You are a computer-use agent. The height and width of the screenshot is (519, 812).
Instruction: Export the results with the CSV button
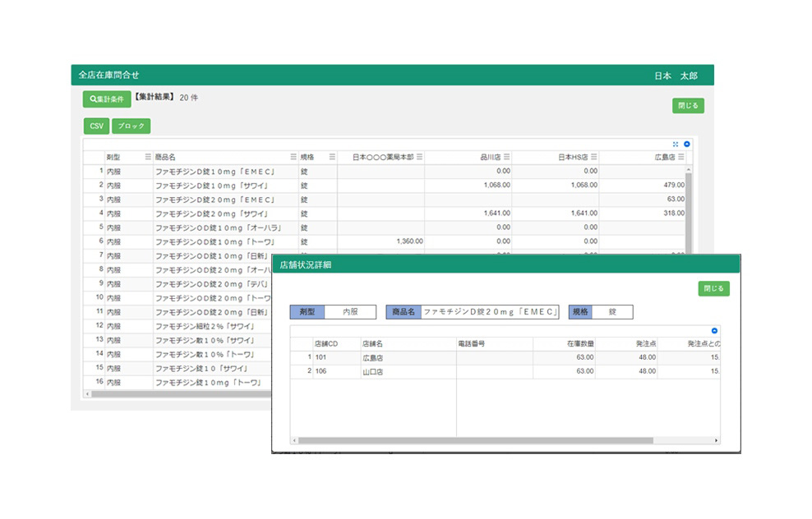tap(96, 126)
